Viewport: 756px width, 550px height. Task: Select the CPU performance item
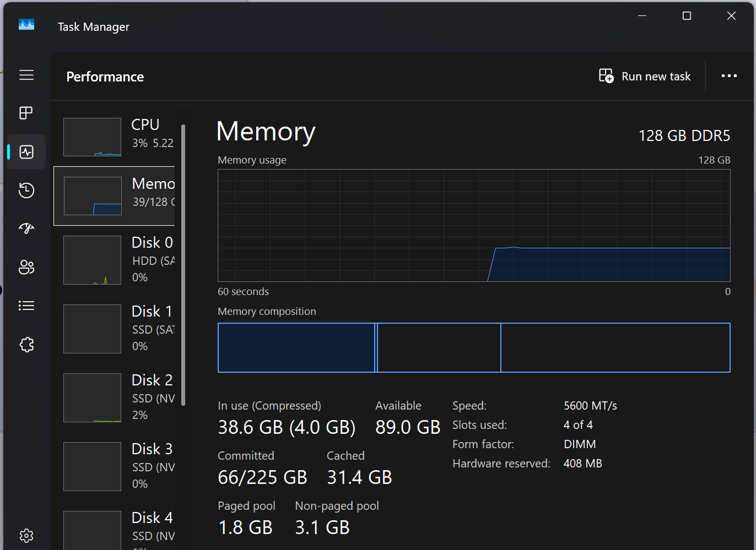click(114, 137)
